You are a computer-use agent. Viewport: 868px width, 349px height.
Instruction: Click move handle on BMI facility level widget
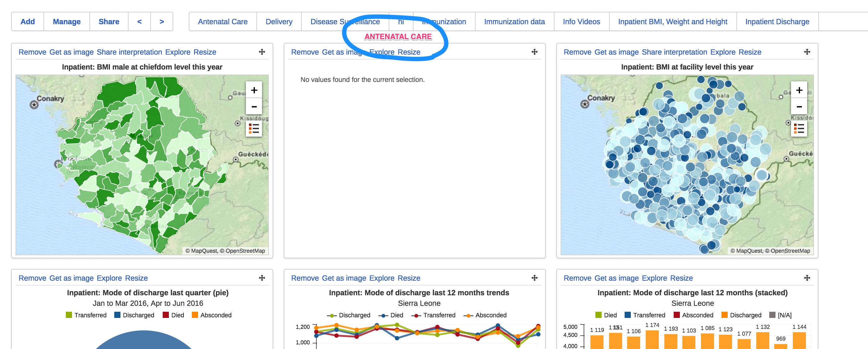(x=807, y=52)
